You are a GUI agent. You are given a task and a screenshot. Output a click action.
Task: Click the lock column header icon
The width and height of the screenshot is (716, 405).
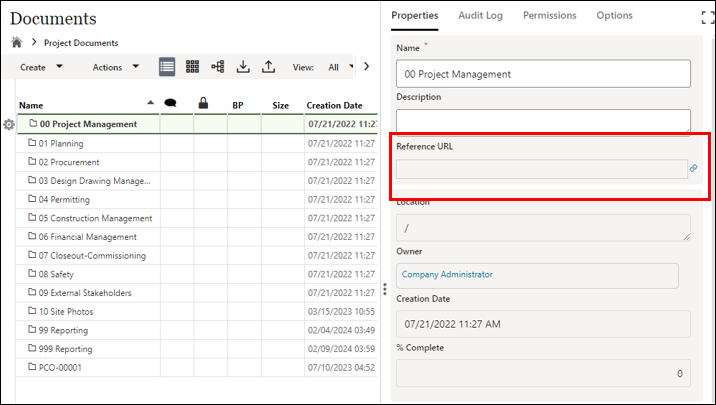pos(203,103)
